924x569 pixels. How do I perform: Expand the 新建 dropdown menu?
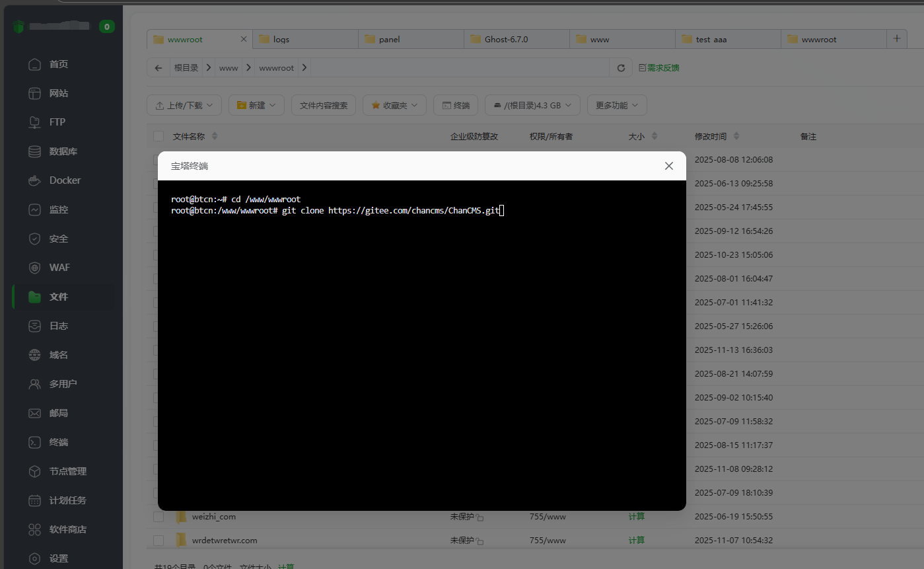256,105
